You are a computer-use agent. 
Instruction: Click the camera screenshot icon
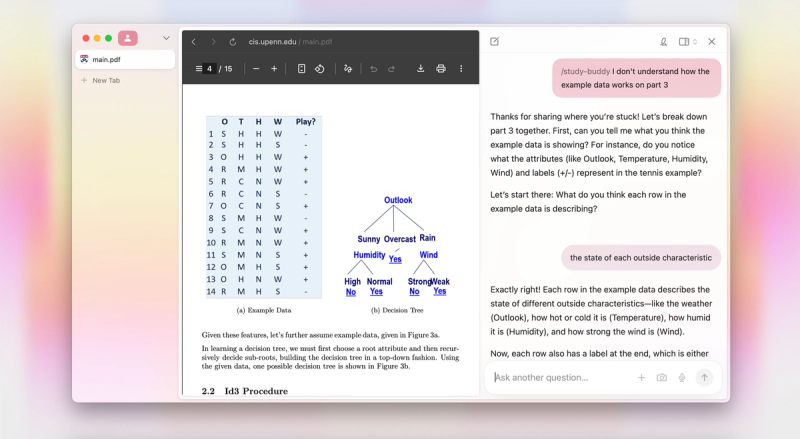(x=662, y=377)
